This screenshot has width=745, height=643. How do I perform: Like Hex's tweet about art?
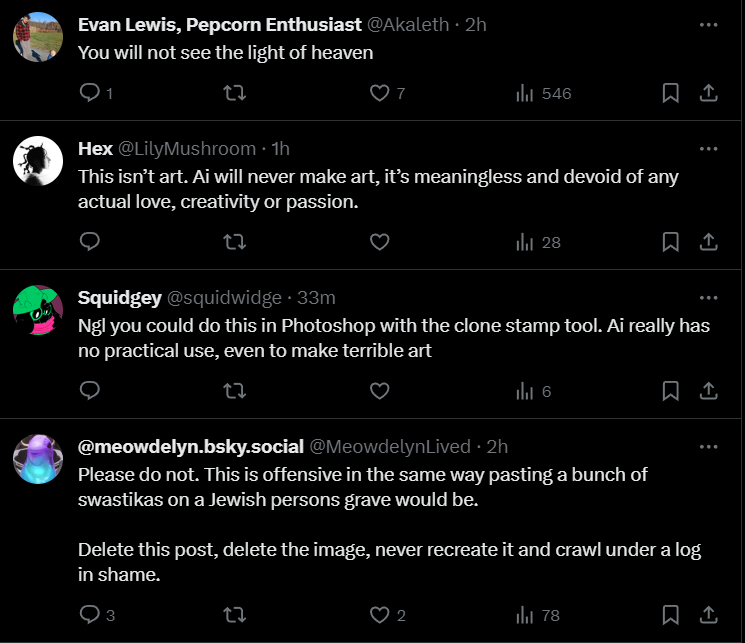coord(379,242)
